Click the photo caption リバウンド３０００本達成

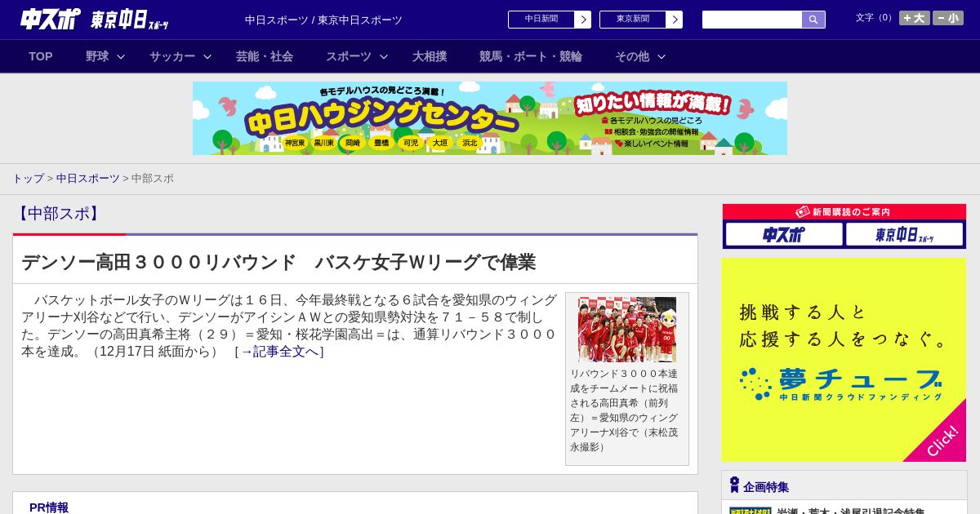pos(624,410)
